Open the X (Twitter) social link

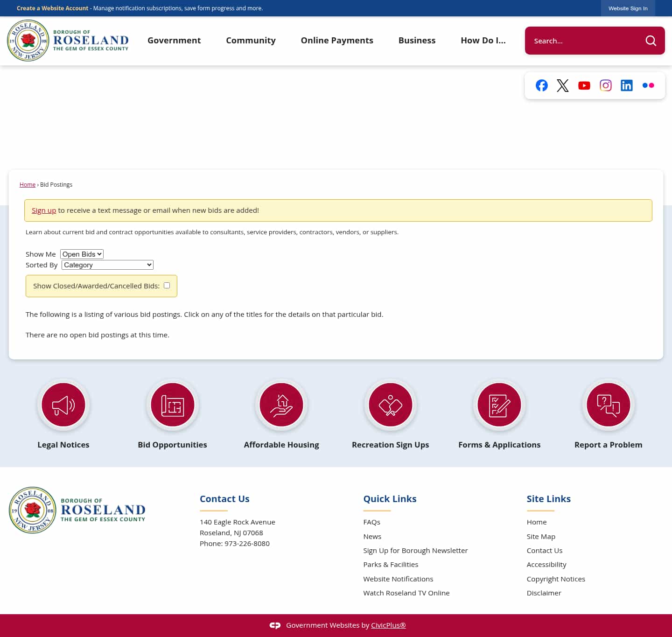click(562, 85)
